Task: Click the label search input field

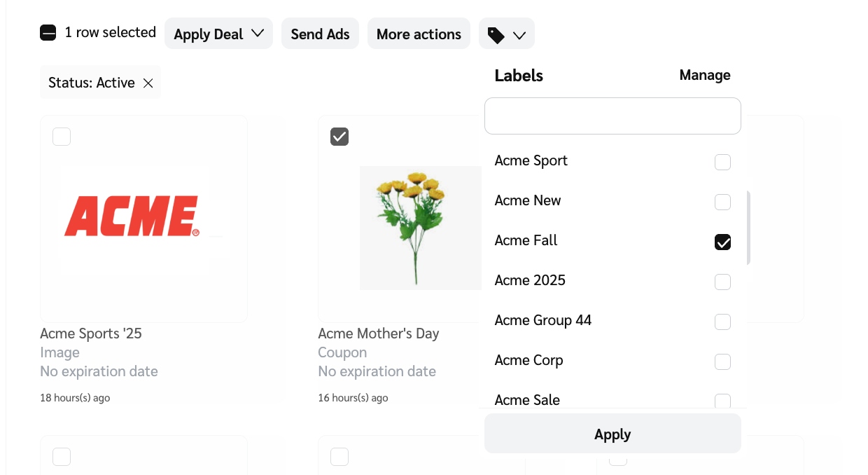Action: (x=612, y=116)
